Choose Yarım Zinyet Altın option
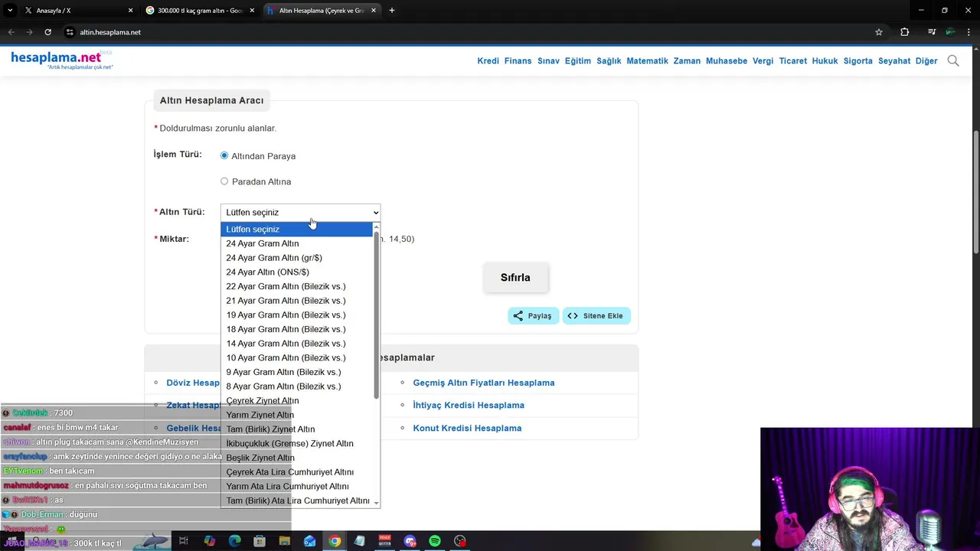This screenshot has width=980, height=551. coord(296,415)
